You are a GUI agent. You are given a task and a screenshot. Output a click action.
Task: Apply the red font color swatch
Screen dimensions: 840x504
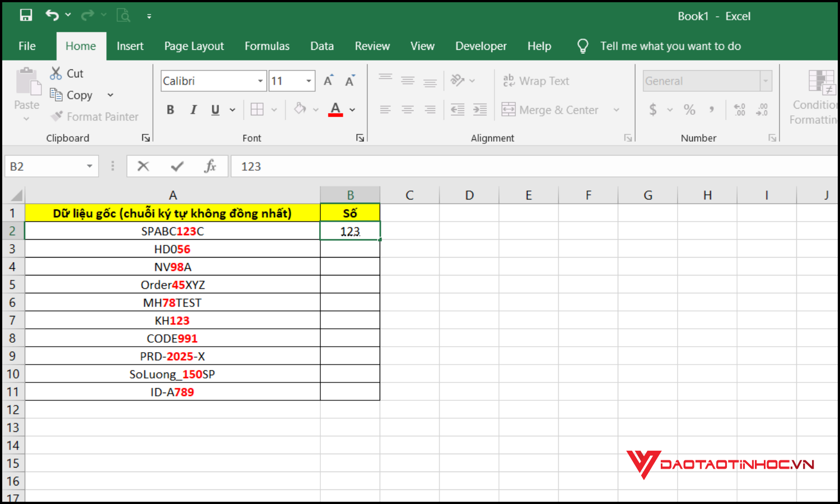click(335, 110)
